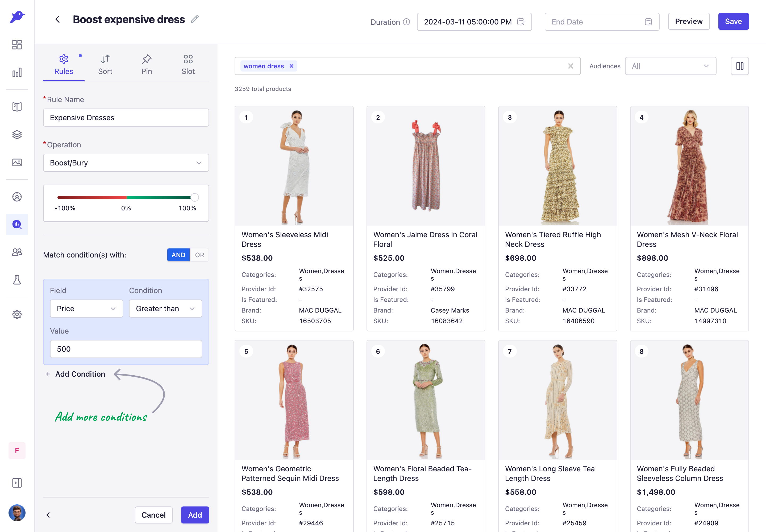Click Women's Sleeveless Midi Dress image
766x532 pixels.
tap(294, 166)
